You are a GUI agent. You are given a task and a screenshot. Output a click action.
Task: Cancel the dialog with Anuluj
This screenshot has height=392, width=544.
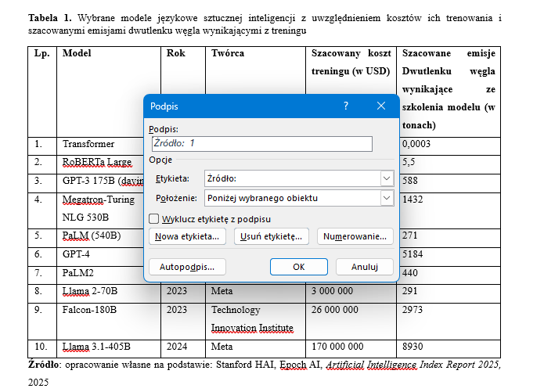point(364,267)
